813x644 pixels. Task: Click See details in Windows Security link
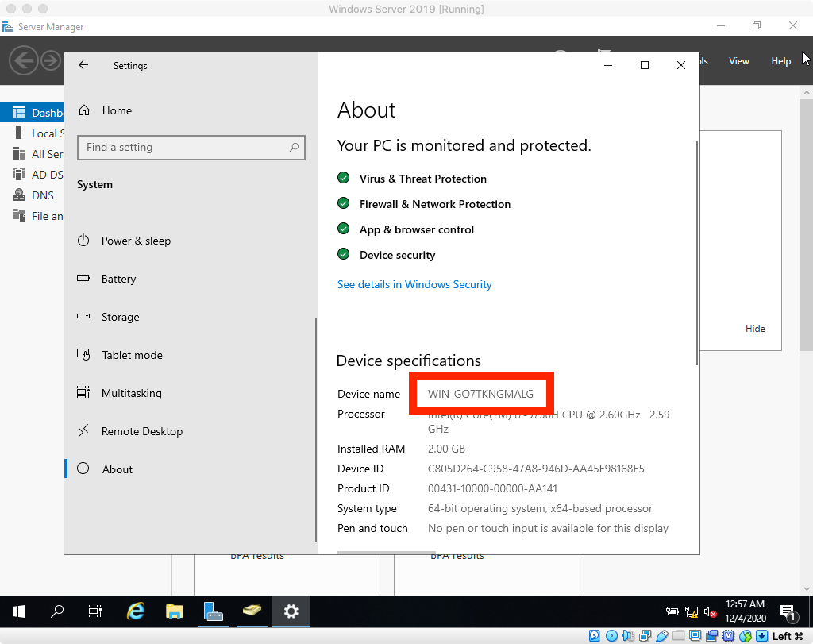414,284
